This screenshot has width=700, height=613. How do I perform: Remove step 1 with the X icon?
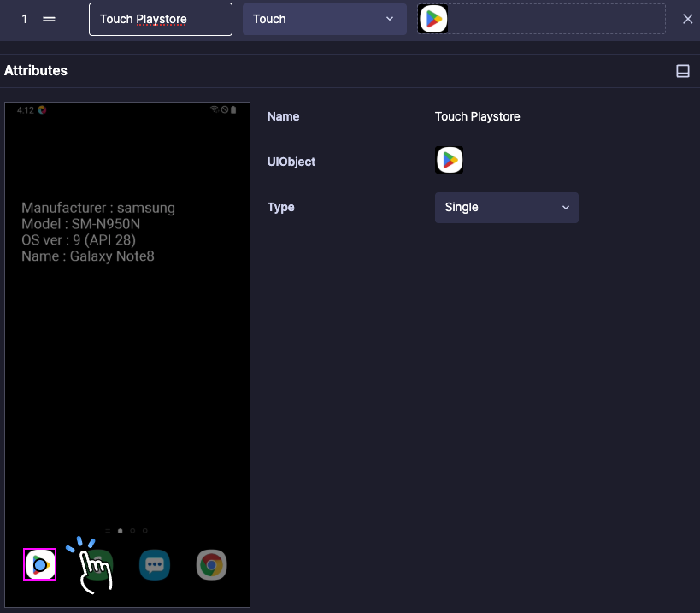[x=687, y=19]
